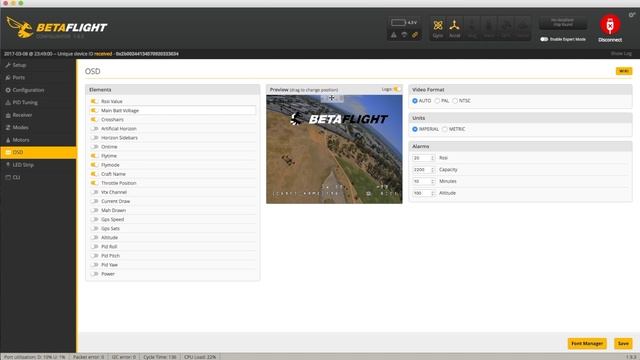Click the warning triangle status icon
This screenshot has width=640, height=360.
coord(393,35)
